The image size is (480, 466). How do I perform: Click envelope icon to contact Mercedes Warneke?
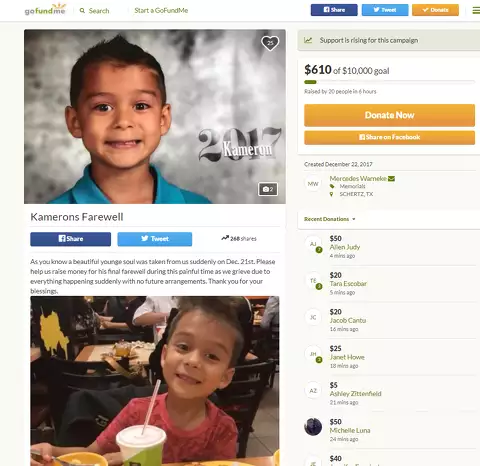click(x=391, y=179)
